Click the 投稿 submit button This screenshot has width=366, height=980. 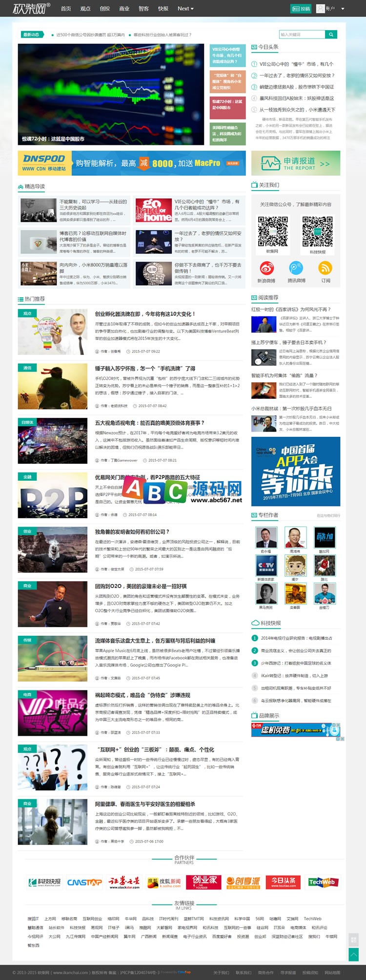[x=301, y=9]
